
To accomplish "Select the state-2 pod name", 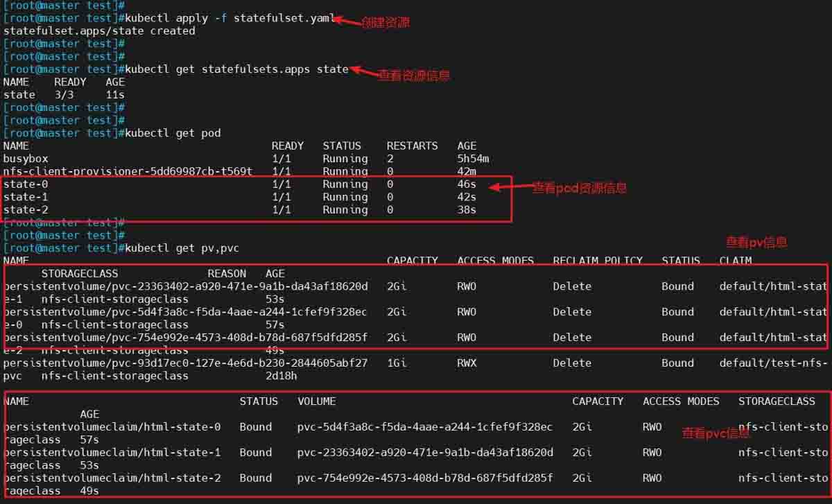I will pyautogui.click(x=26, y=210).
